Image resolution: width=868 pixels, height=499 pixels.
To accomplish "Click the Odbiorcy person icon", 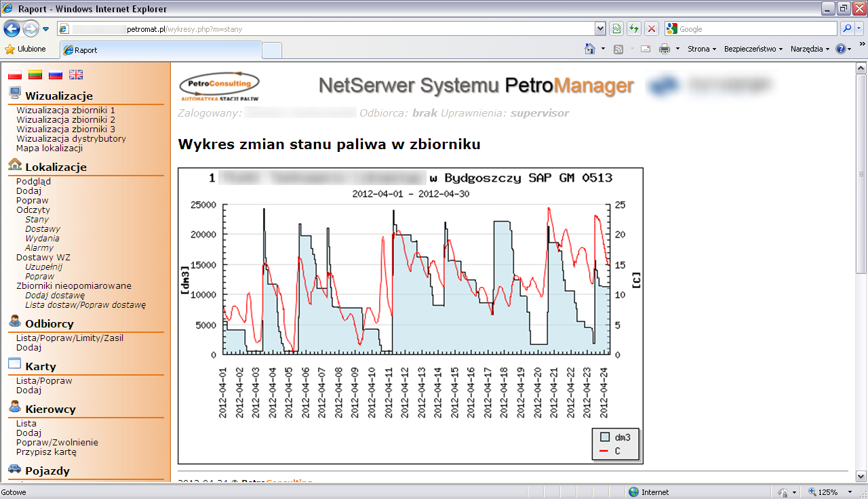I will pyautogui.click(x=15, y=321).
